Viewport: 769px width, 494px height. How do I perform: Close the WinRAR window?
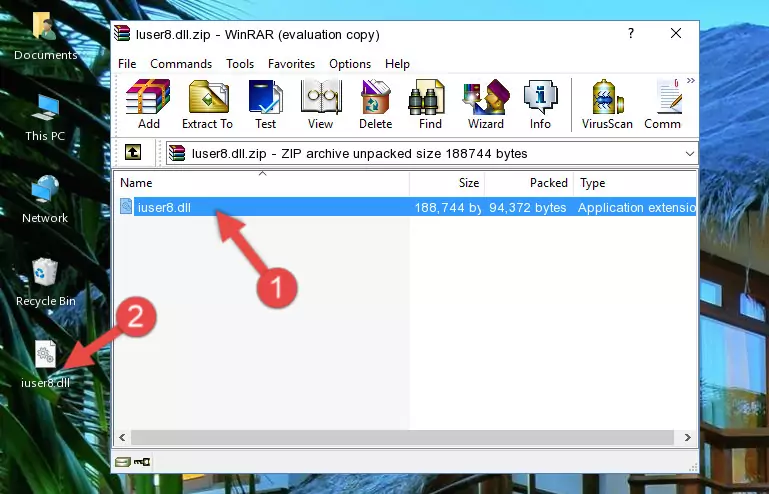[x=676, y=33]
